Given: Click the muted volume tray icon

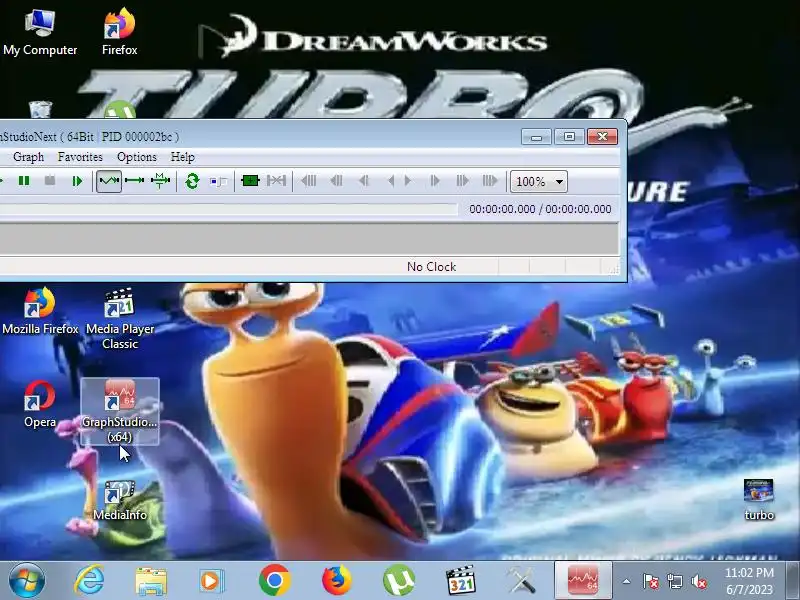Looking at the screenshot, I should [699, 581].
